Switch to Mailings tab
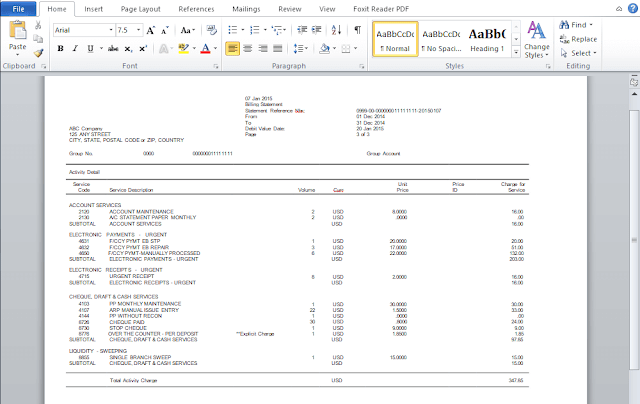This screenshot has width=640, height=404. (246, 9)
